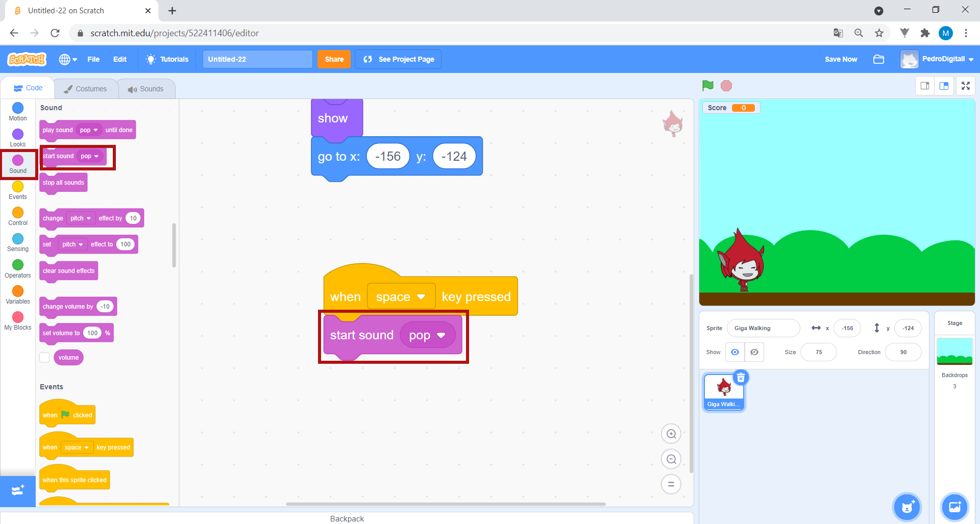
Task: Choose a Sprite button
Action: pos(907,507)
